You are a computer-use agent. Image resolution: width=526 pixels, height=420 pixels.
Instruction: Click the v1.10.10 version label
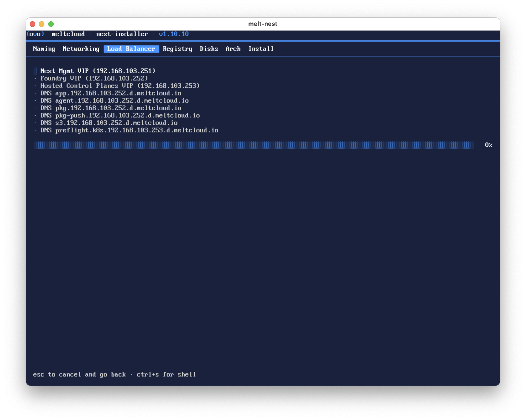pos(174,34)
